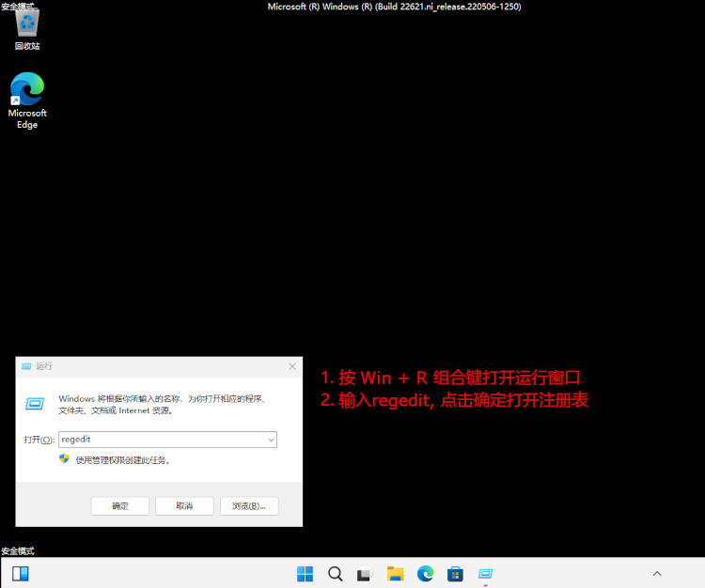Click the Run dialog title icon
The height and width of the screenshot is (588, 705).
(26, 366)
